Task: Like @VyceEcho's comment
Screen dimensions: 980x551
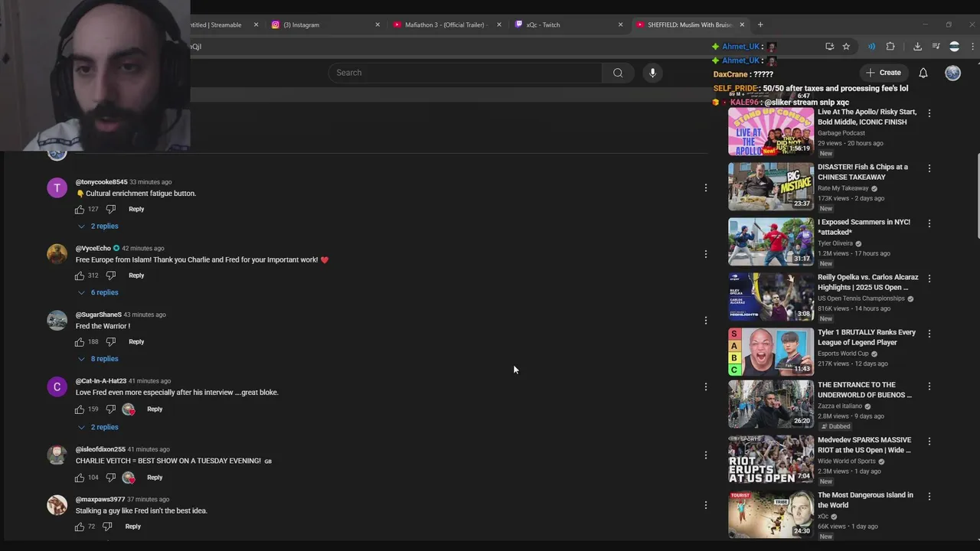Action: click(80, 275)
